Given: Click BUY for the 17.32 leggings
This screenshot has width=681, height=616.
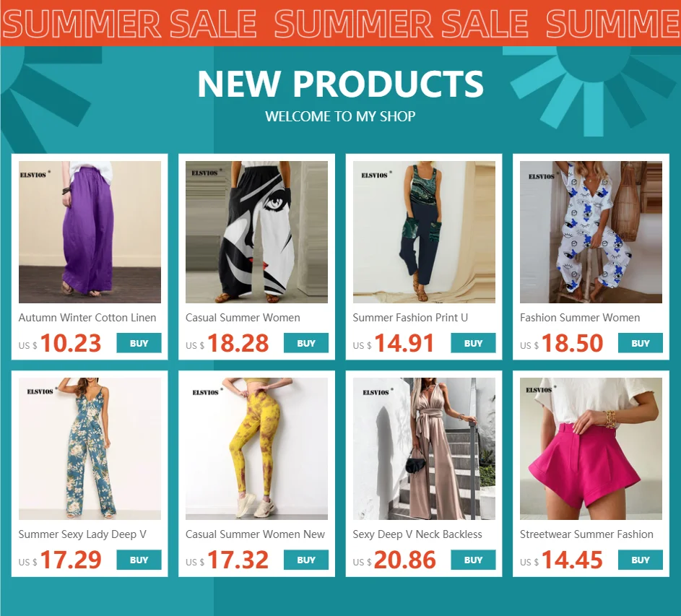Looking at the screenshot, I should (306, 560).
